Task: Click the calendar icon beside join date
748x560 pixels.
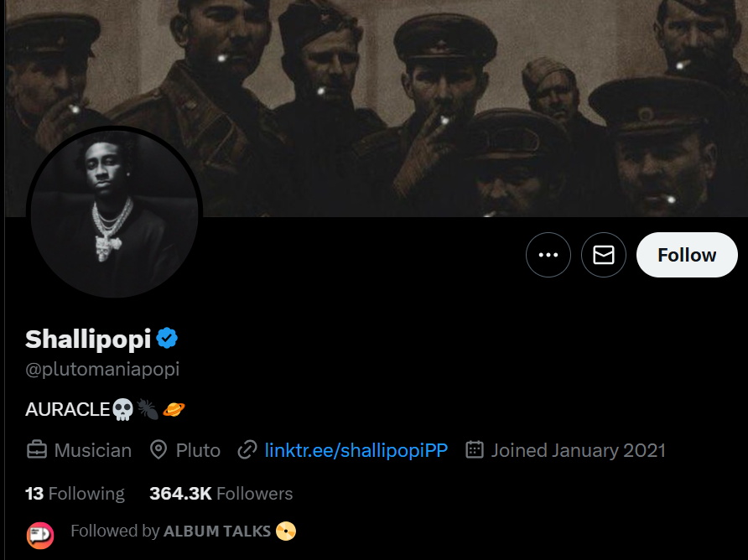Action: pyautogui.click(x=475, y=450)
